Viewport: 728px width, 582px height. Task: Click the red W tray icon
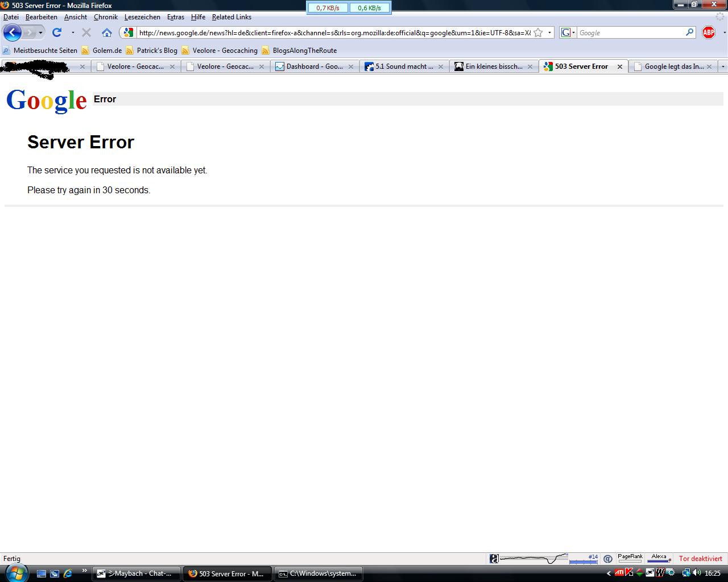tap(660, 573)
